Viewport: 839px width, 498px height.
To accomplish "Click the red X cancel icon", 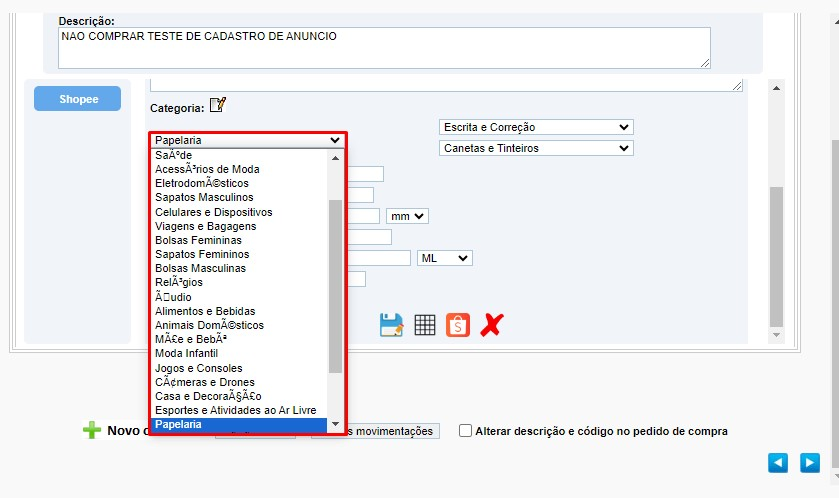I will [x=492, y=325].
